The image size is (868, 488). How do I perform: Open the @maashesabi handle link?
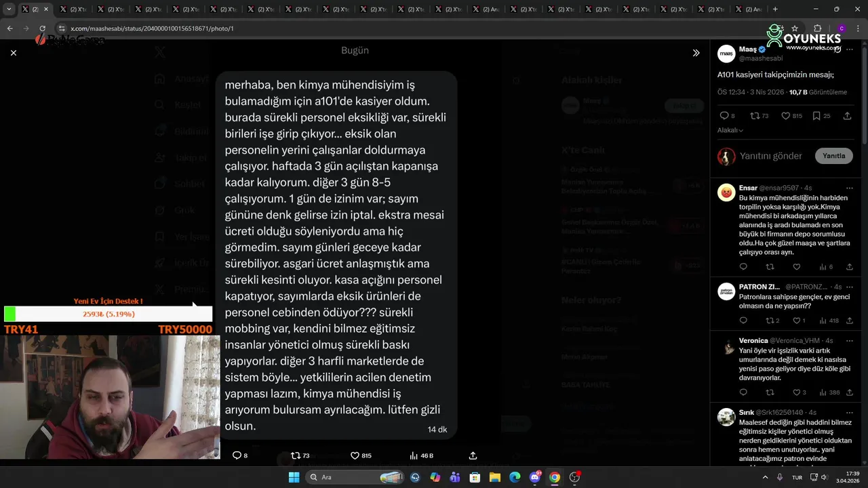point(761,58)
